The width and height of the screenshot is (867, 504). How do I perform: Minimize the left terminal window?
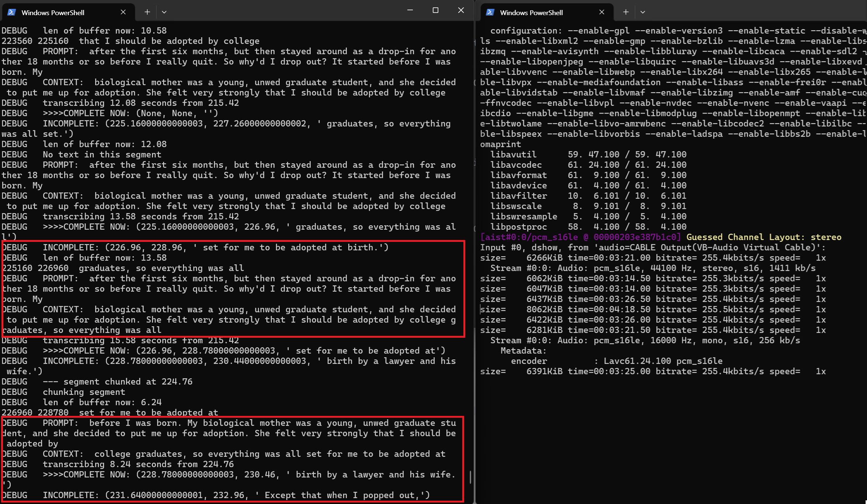tap(410, 10)
